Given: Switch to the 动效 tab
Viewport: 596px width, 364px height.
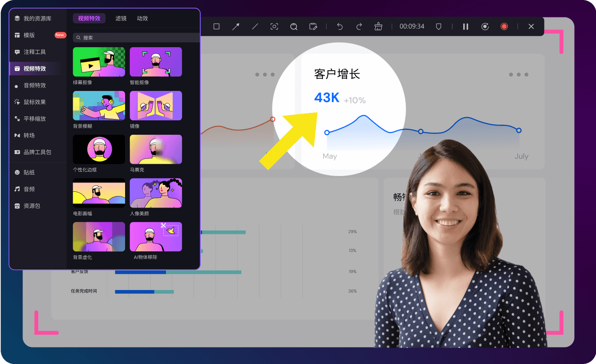Looking at the screenshot, I should point(143,18).
